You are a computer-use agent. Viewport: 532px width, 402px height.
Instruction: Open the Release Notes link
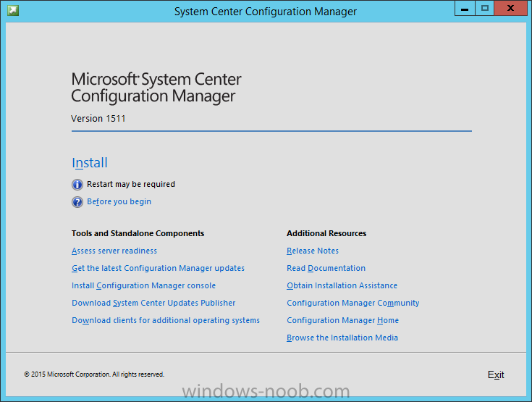click(313, 251)
